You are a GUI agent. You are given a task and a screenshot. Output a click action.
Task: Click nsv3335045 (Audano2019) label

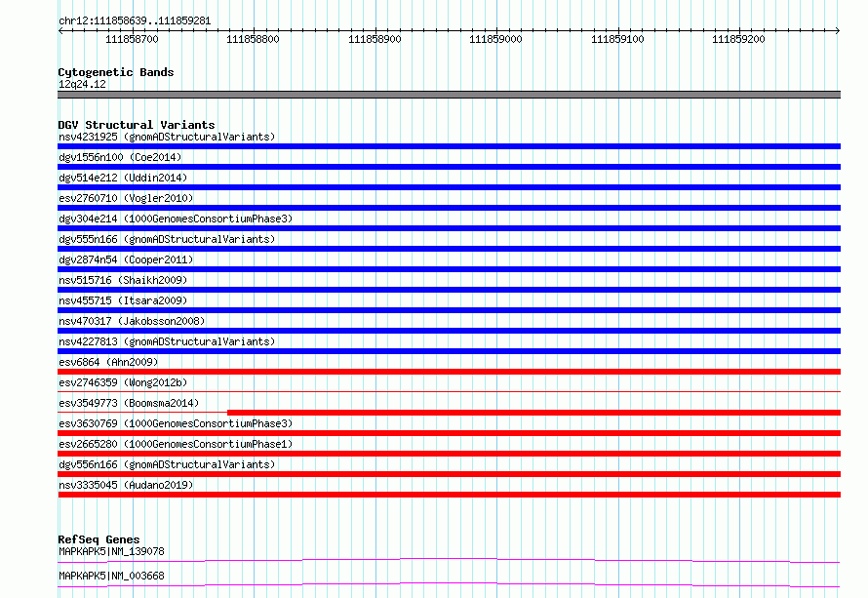126,485
